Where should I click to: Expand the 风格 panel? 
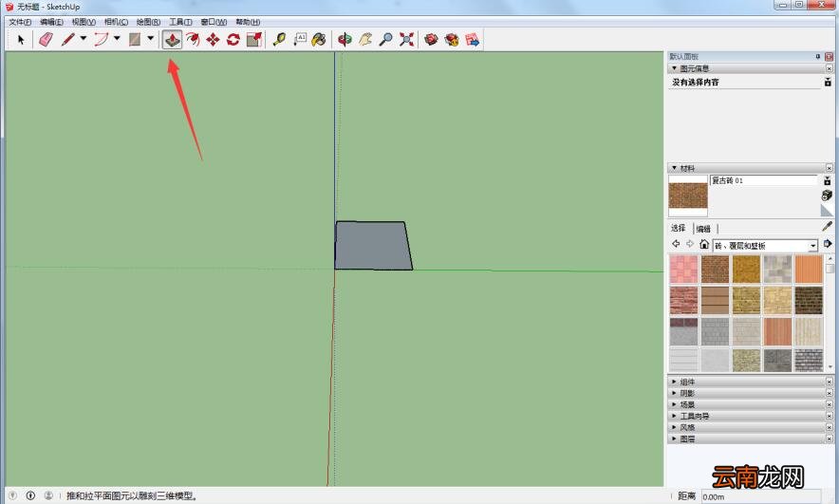[674, 427]
